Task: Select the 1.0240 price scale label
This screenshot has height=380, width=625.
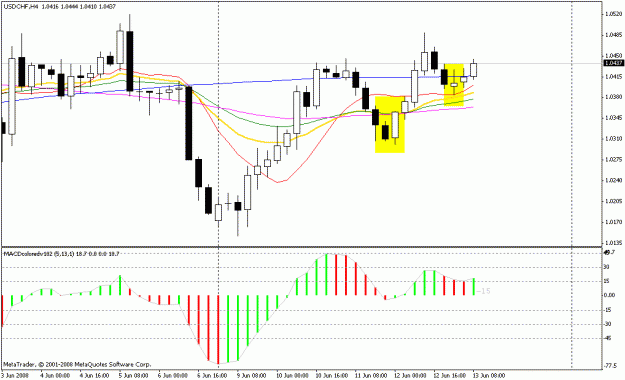Action: click(x=613, y=180)
